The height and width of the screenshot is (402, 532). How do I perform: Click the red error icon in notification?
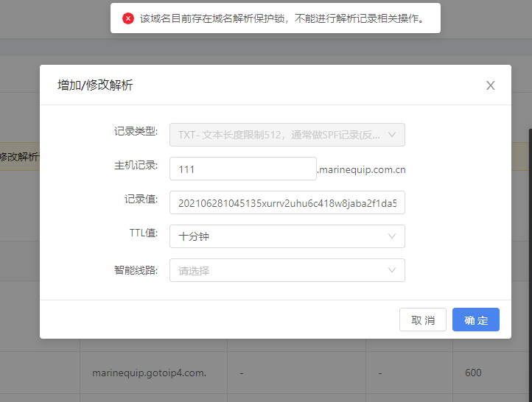tap(128, 18)
